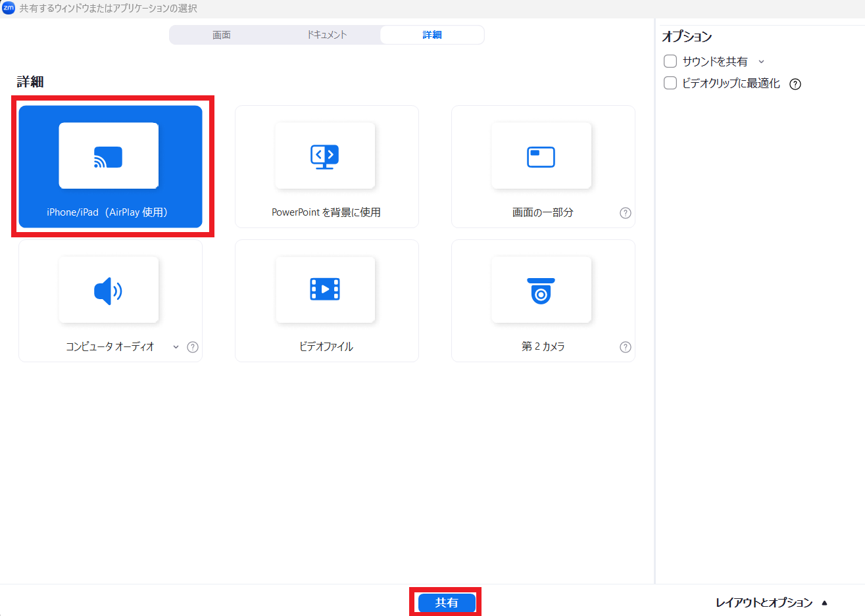Check the ビデオクリップに最適化 option
Viewport: 865px width, 616px height.
670,83
